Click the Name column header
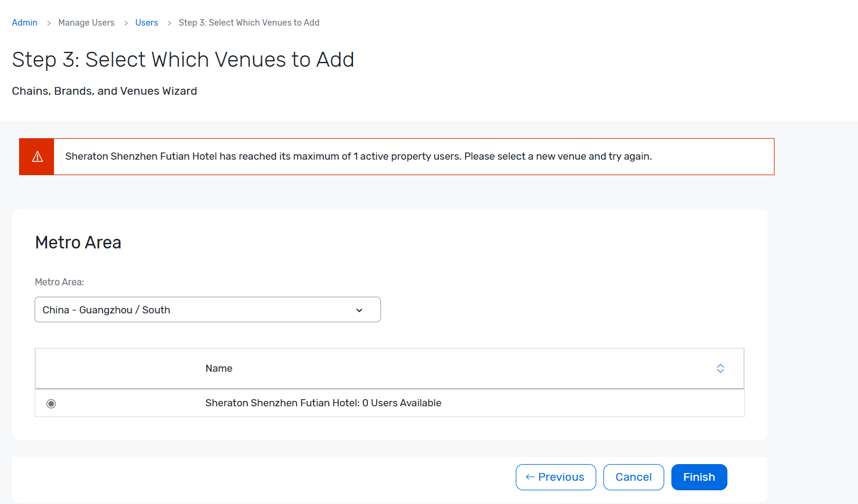 point(219,368)
